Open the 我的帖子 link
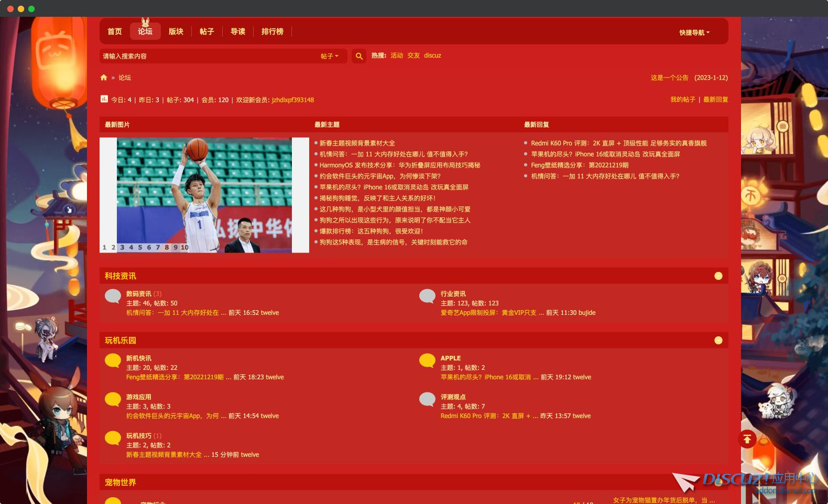828x504 pixels. coord(682,100)
